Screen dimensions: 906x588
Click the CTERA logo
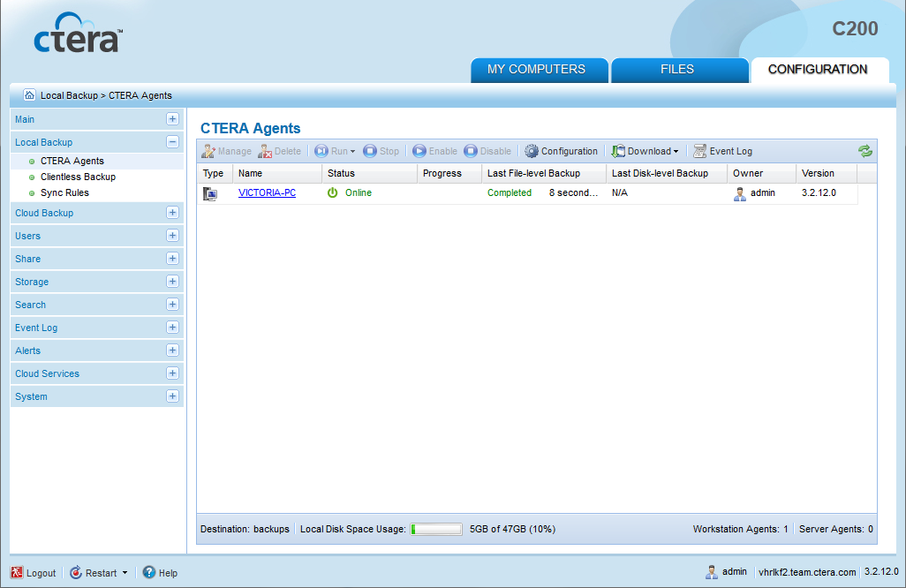78,33
